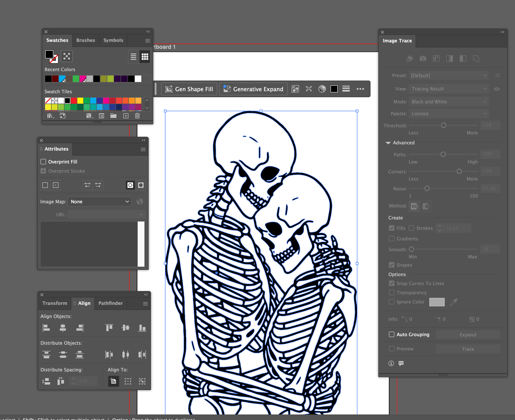This screenshot has height=420, width=515.
Task: Toggle the Fills checkbox
Action: (x=392, y=228)
